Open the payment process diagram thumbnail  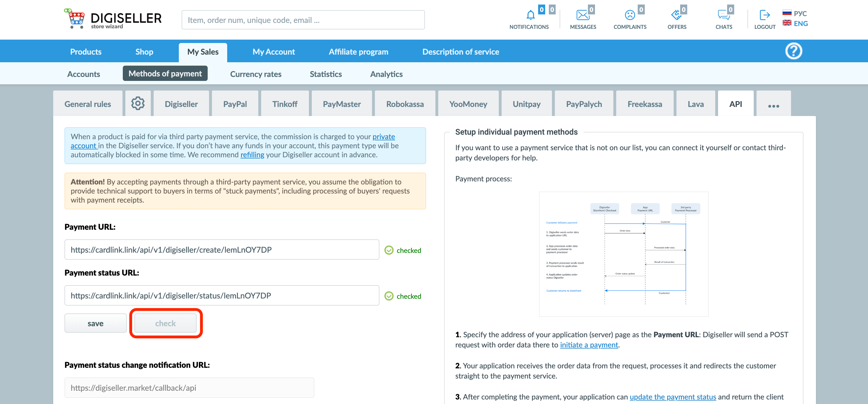pyautogui.click(x=623, y=254)
